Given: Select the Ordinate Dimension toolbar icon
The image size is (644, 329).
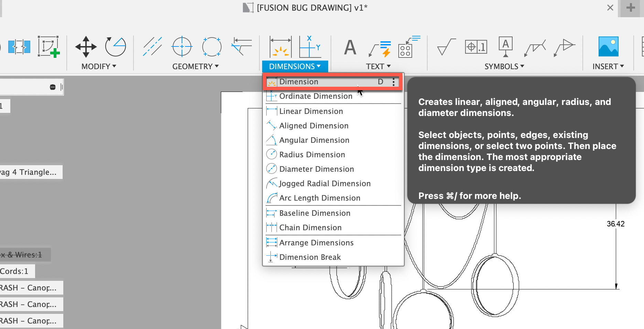Looking at the screenshot, I should [x=310, y=46].
